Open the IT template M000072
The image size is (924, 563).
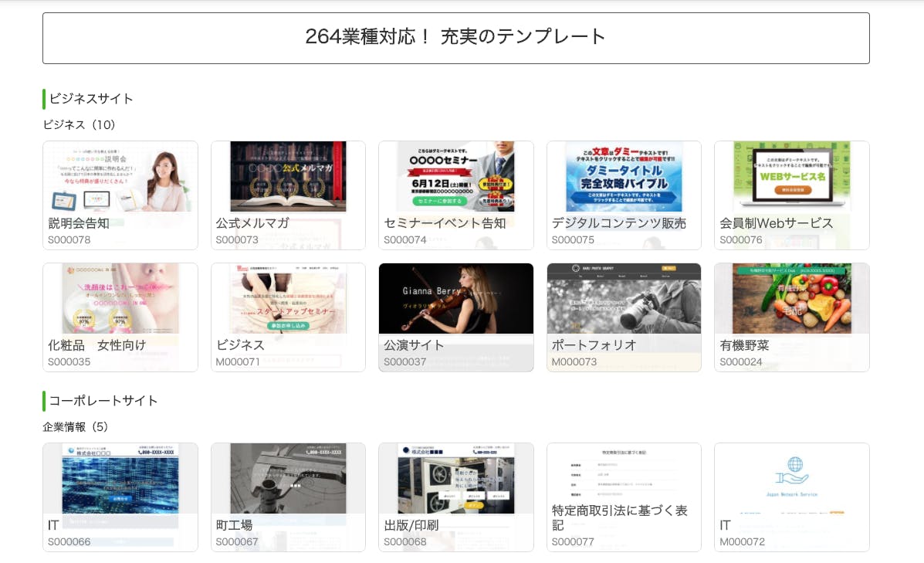[x=791, y=497]
